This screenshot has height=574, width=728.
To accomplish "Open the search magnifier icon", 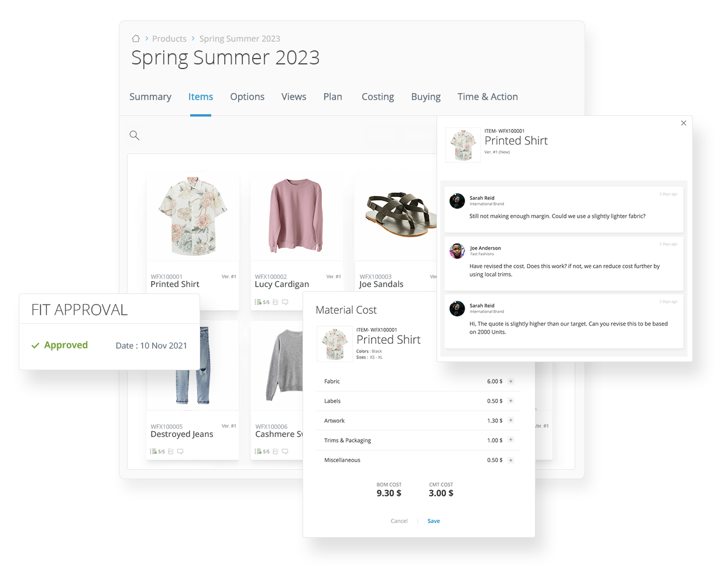I will coord(134,135).
